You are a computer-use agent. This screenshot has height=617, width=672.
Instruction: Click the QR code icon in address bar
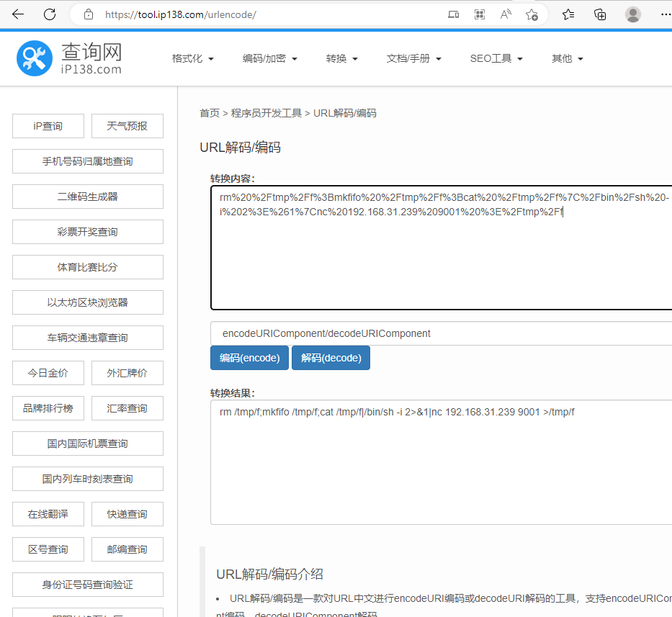(480, 14)
